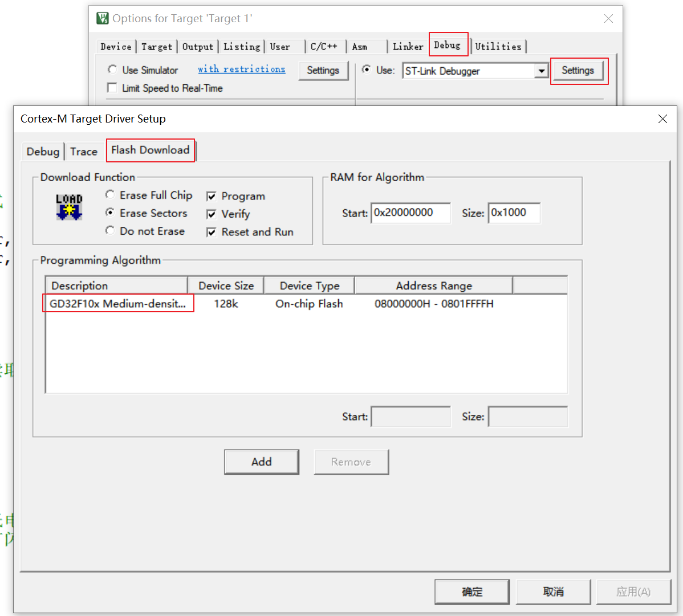This screenshot has height=616, width=683.
Task: Select the Erase Full Chip option
Action: (110, 195)
